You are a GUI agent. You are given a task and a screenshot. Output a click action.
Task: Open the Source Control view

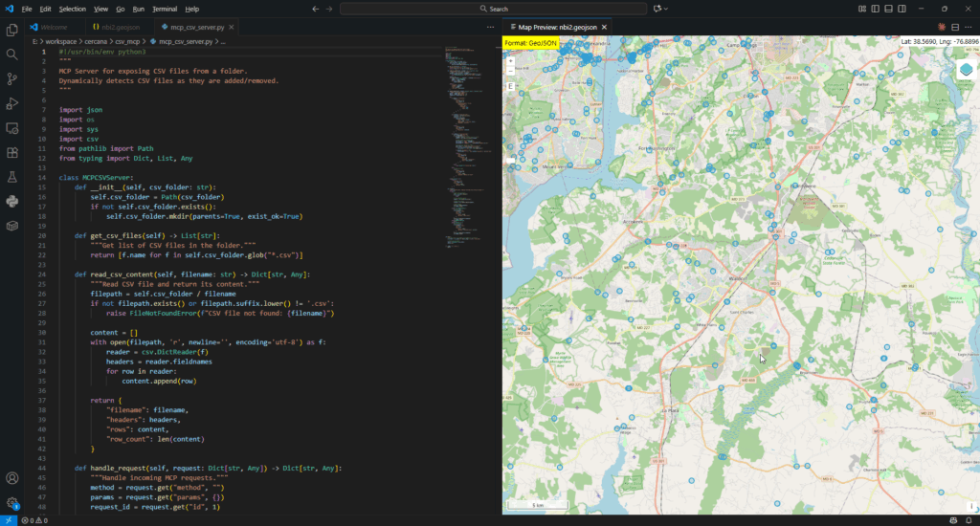pyautogui.click(x=11, y=78)
